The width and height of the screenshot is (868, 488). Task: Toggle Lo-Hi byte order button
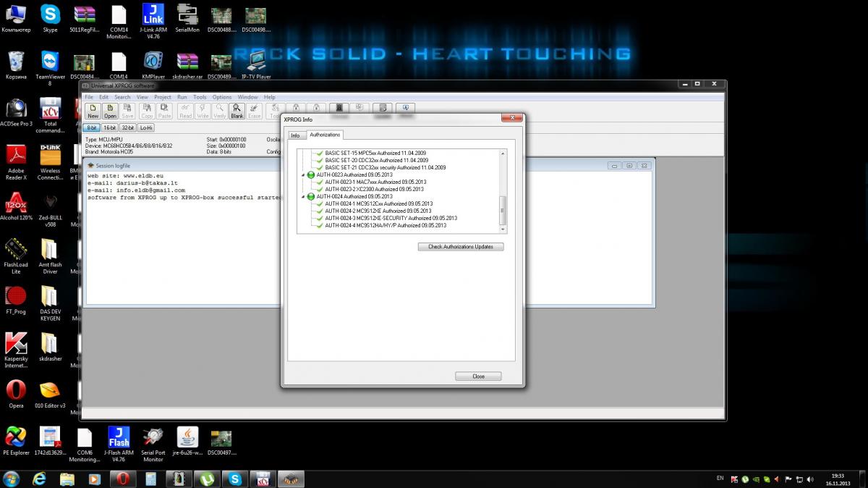point(145,127)
